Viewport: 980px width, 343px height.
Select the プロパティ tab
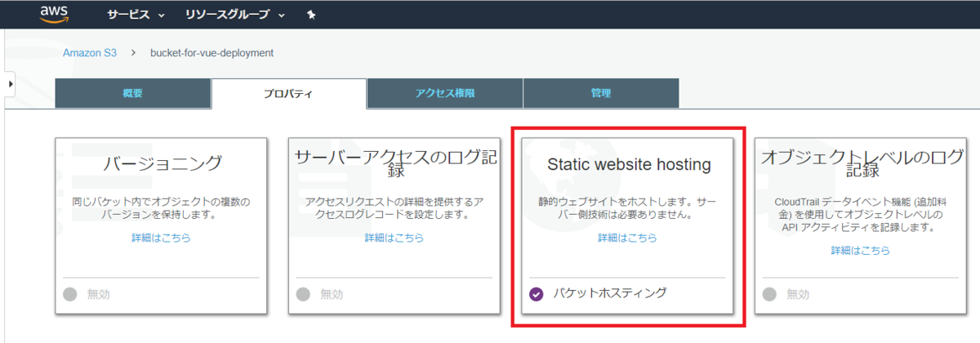288,94
